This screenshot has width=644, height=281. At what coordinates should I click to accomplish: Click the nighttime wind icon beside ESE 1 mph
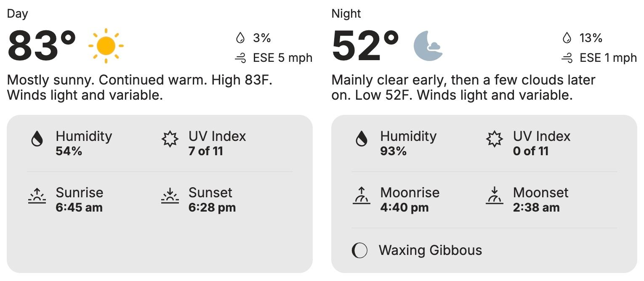567,58
